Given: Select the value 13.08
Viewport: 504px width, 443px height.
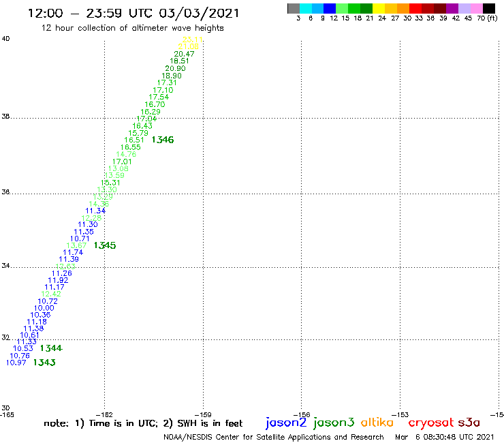Looking at the screenshot, I should (118, 168).
